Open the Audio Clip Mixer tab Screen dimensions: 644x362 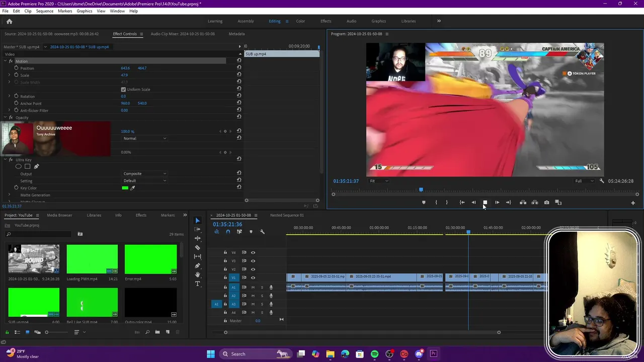click(183, 34)
